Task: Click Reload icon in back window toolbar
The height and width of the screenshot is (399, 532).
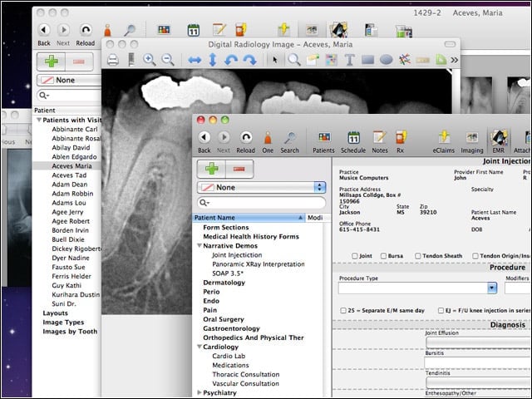Action: coord(86,30)
